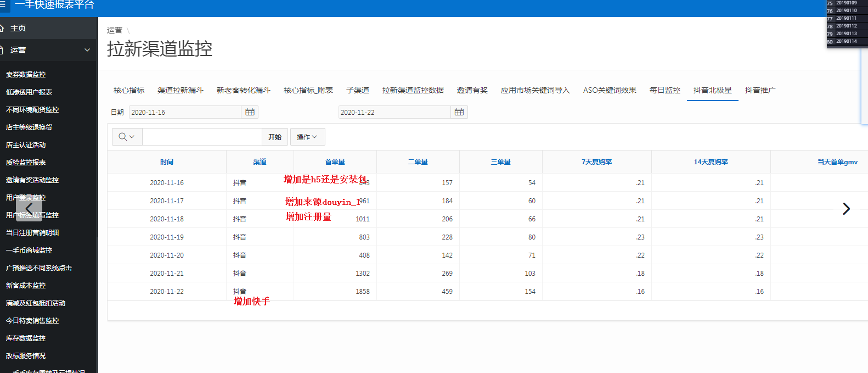Viewport: 868px width, 373px height.
Task: Switch to the 核心指标 tab
Action: tap(129, 90)
